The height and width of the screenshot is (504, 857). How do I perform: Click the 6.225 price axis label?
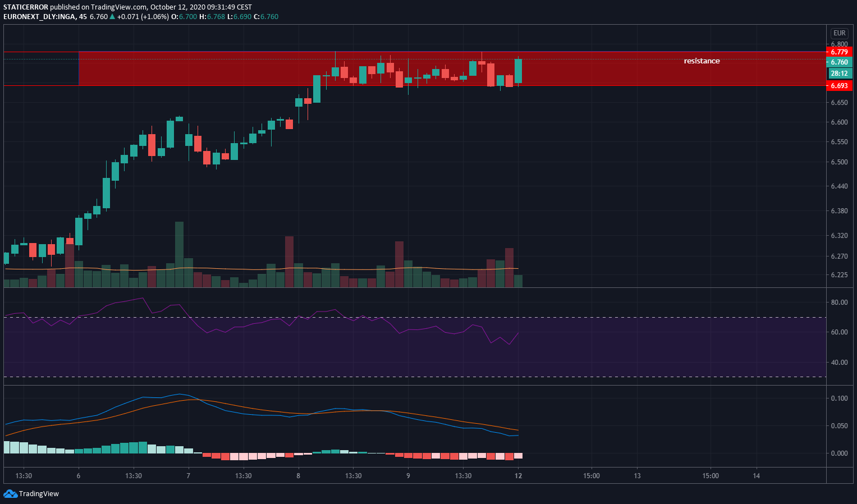click(x=839, y=274)
